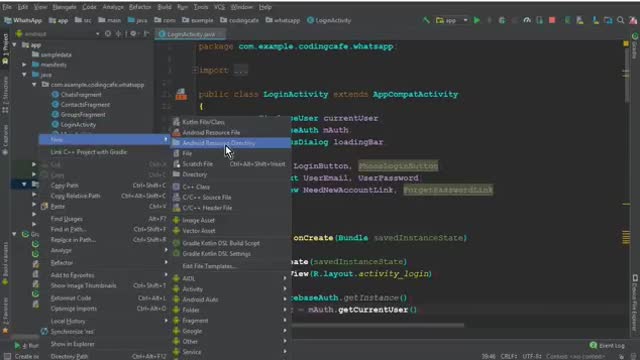Choose Gradle Kotlin DSL Build Script

click(231, 243)
